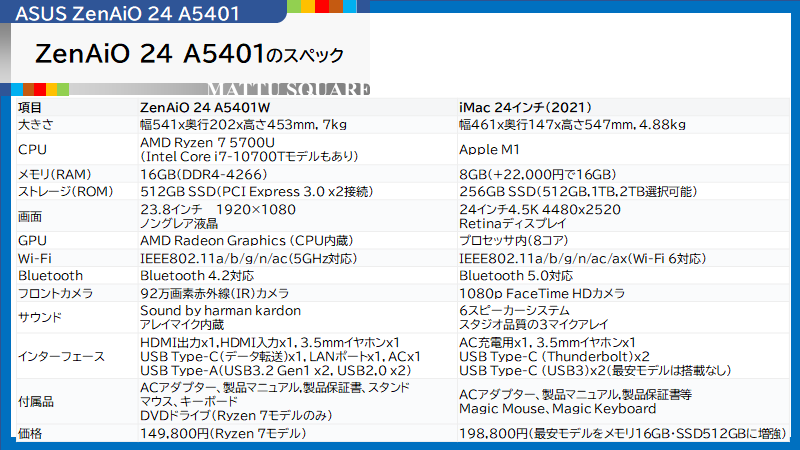Image resolution: width=800 pixels, height=450 pixels.
Task: Select the 'CPU' row label
Action: 32,149
